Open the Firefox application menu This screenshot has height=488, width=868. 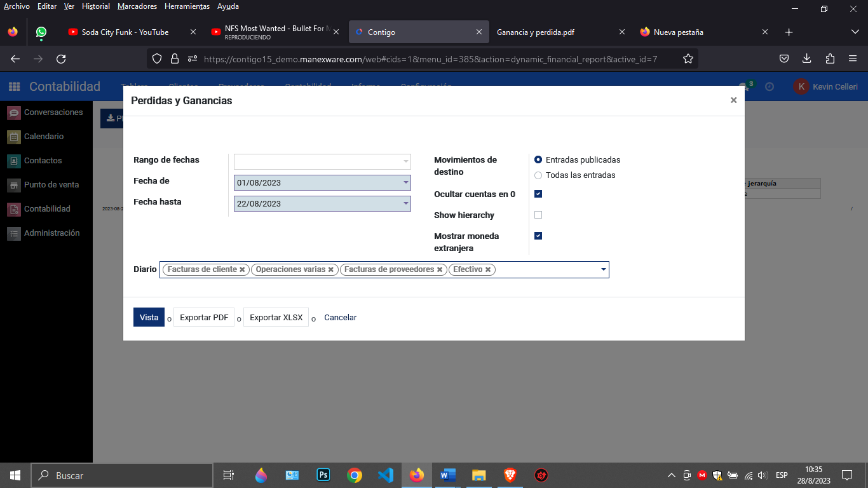tap(853, 59)
